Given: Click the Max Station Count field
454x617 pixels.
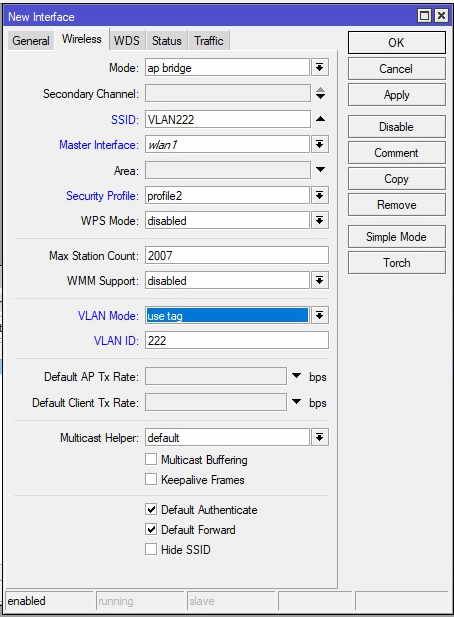Looking at the screenshot, I should coord(236,255).
